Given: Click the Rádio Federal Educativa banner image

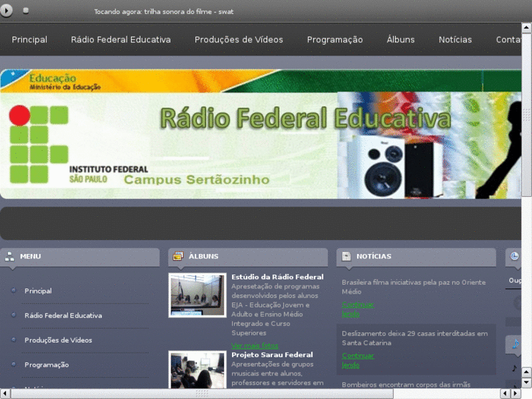Looking at the screenshot, I should (261, 134).
